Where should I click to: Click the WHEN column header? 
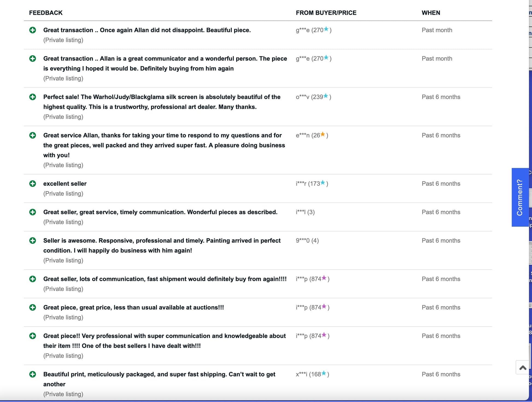point(431,13)
